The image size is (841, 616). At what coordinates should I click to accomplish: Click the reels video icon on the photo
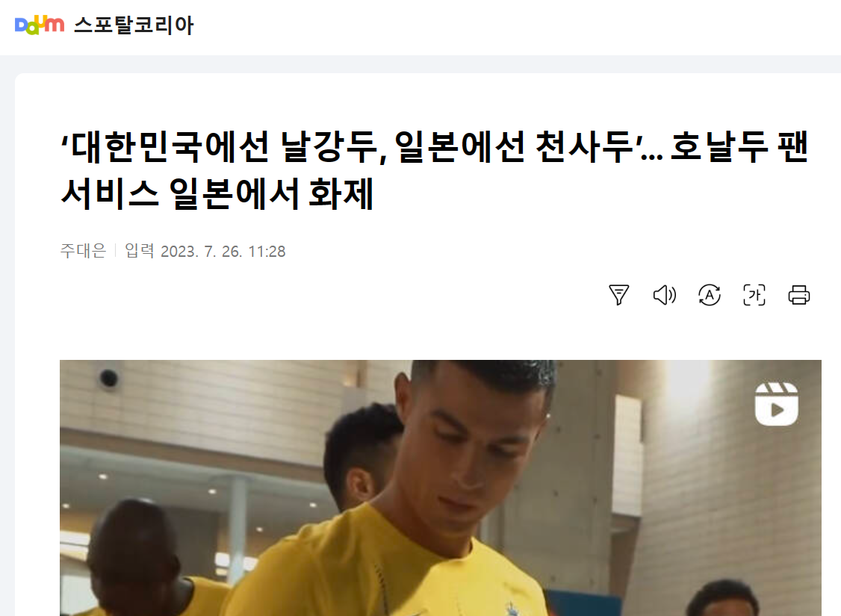click(x=776, y=404)
